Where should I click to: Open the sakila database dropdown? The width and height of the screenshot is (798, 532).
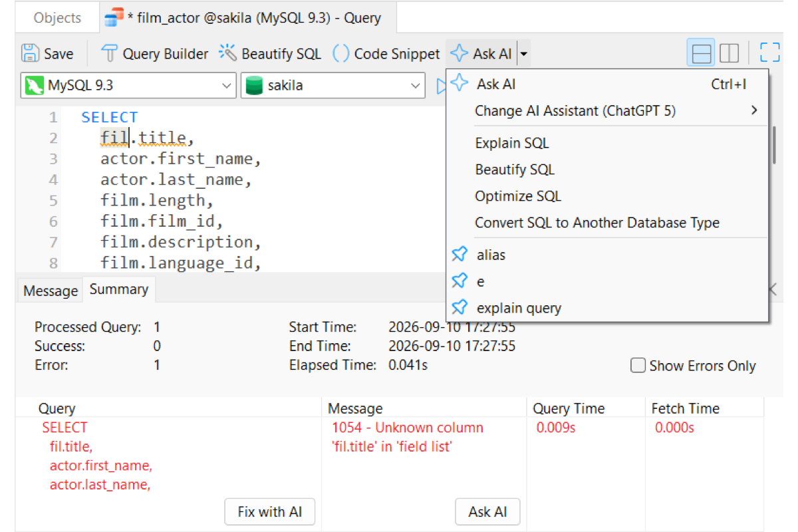click(x=332, y=86)
